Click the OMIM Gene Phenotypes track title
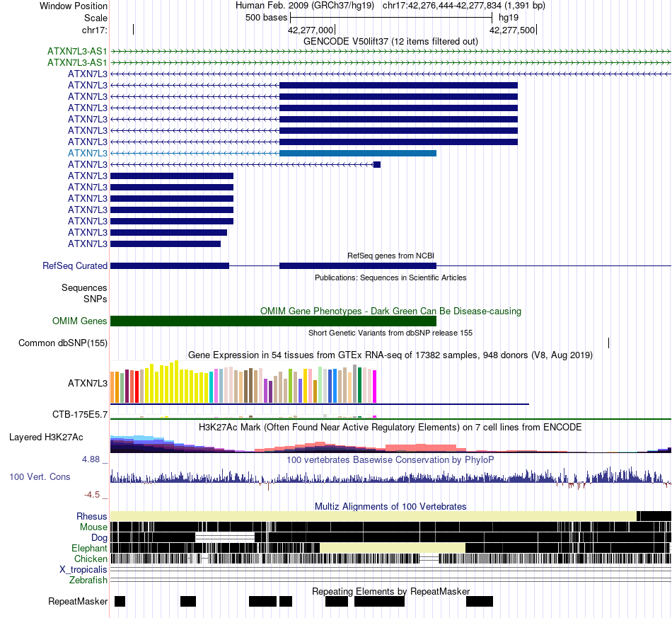Screen dimensions: 672x618 coord(390,311)
